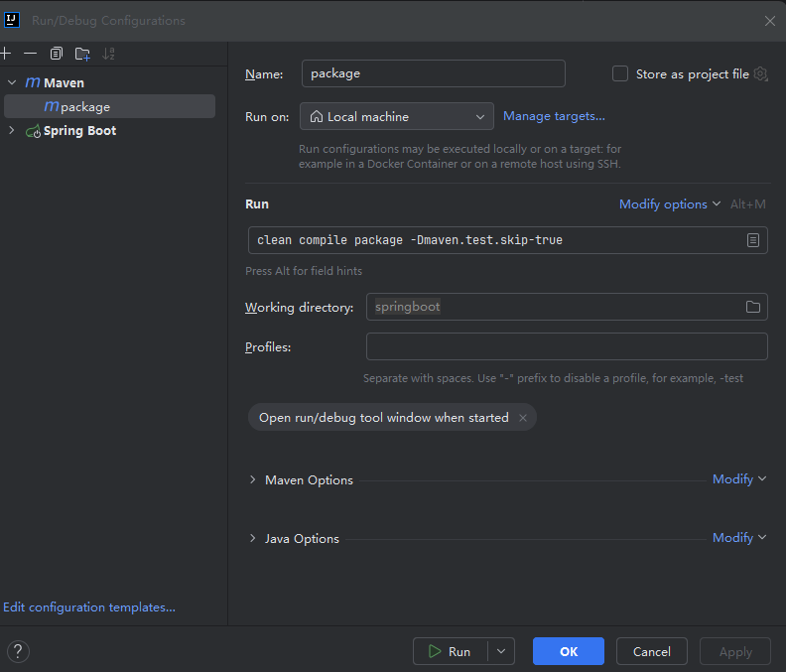Screen dimensions: 786x672
Task: Confirm with the OK button
Action: [x=569, y=651]
